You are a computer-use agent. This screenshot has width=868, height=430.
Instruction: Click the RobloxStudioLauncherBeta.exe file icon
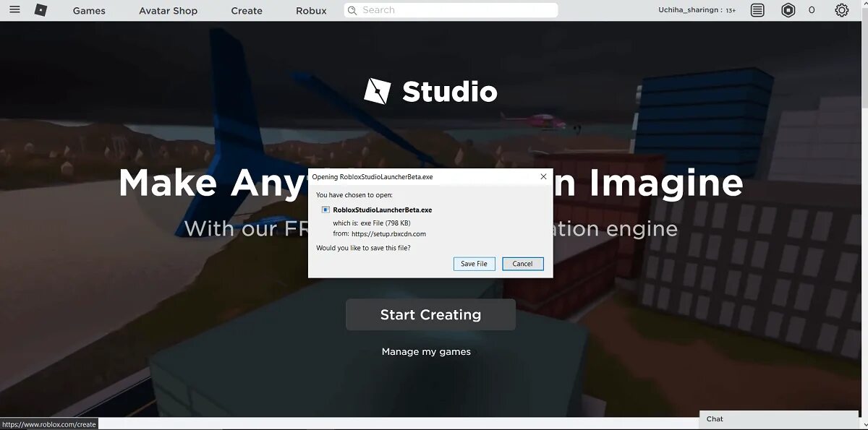click(x=325, y=210)
